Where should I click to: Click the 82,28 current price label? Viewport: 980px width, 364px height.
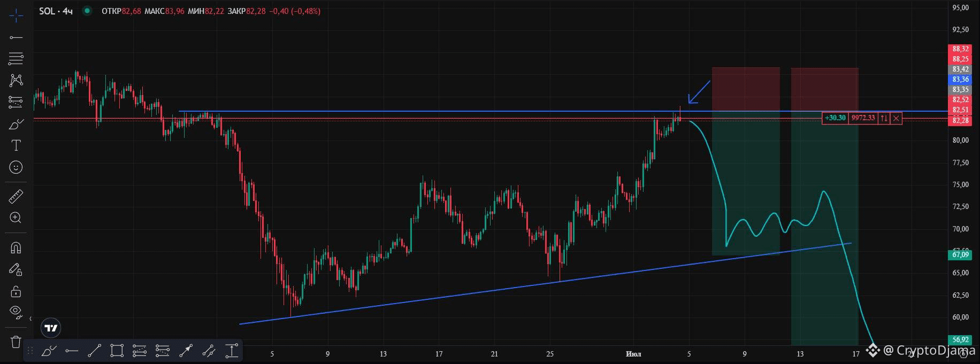[960, 120]
